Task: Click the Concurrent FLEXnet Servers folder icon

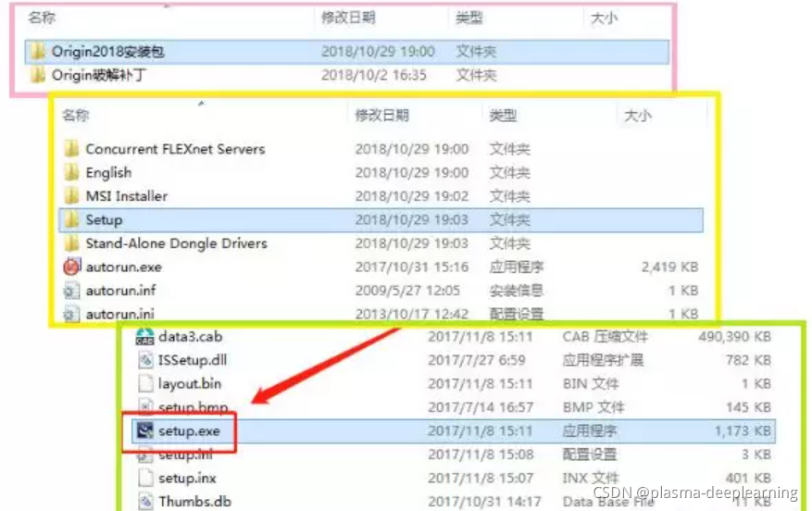Action: [x=71, y=149]
